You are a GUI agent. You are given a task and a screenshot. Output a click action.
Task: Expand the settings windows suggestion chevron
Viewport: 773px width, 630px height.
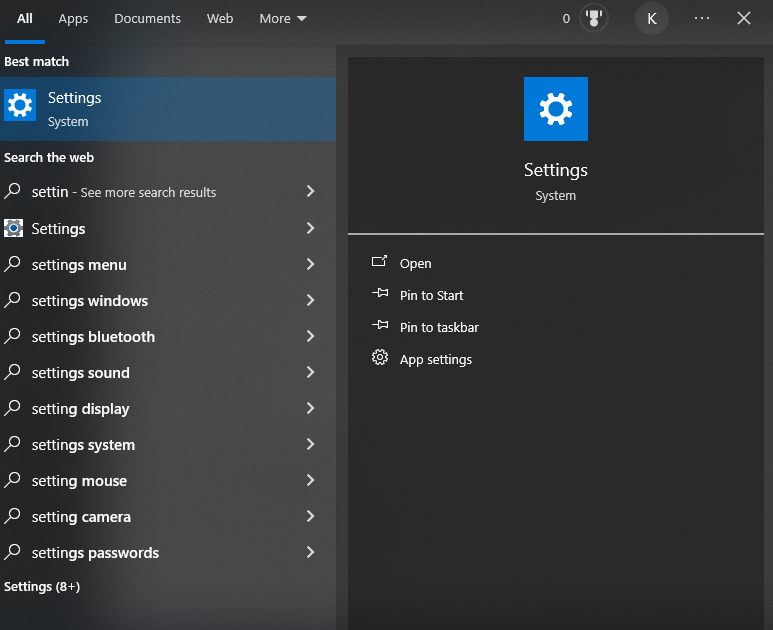pyautogui.click(x=310, y=300)
